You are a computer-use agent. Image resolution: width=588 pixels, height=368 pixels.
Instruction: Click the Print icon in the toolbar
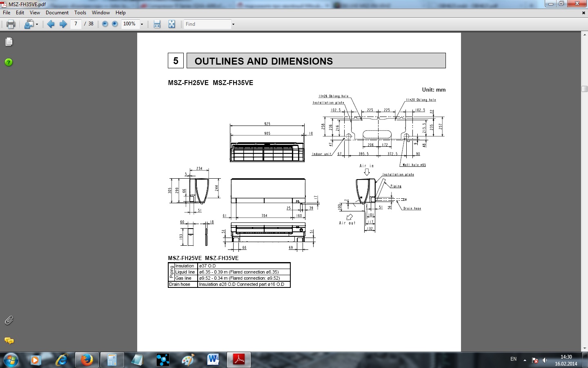pyautogui.click(x=11, y=24)
